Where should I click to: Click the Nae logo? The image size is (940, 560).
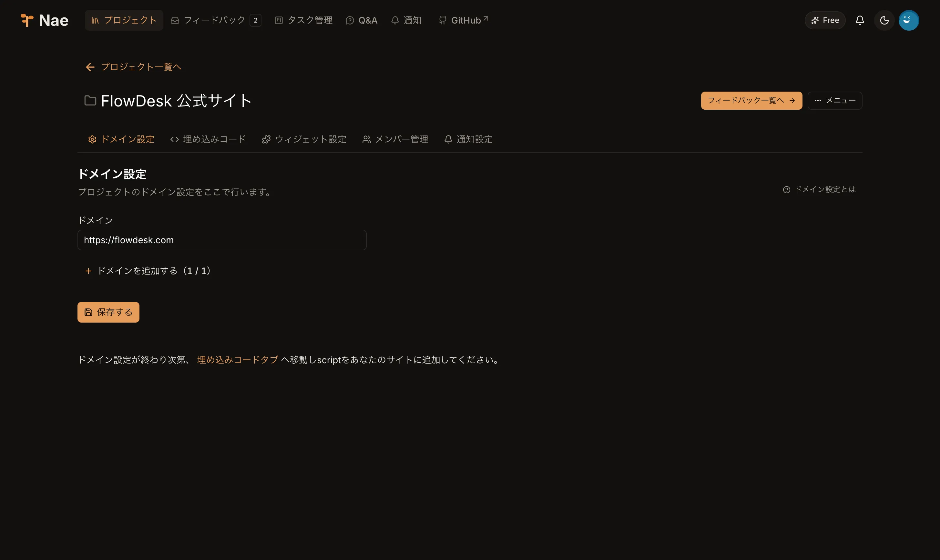point(45,20)
